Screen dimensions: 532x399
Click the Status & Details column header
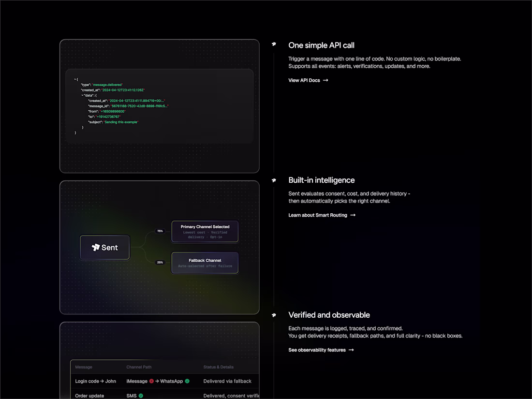(219, 367)
